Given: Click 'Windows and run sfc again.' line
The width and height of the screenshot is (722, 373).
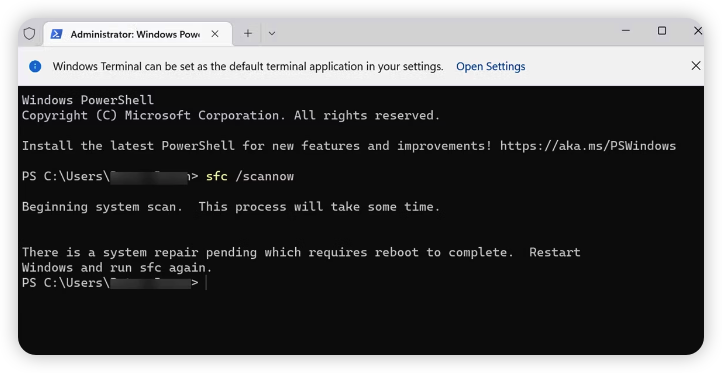Looking at the screenshot, I should click(x=117, y=268).
